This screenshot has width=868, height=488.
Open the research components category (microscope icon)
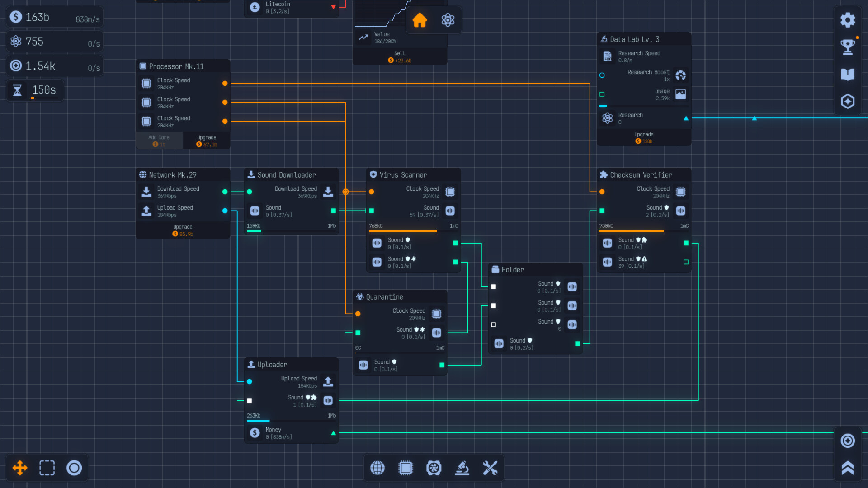462,468
